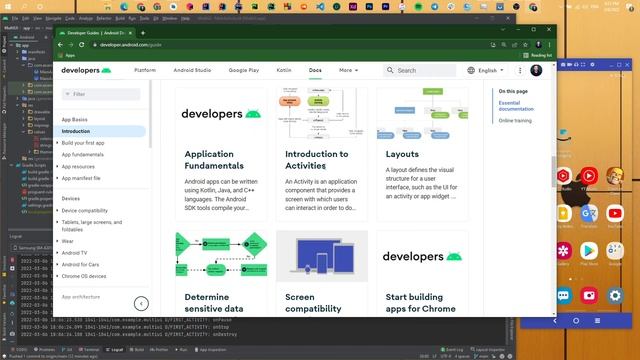The height and width of the screenshot is (360, 640).
Task: Click the user account avatar on developers site
Action: click(536, 70)
